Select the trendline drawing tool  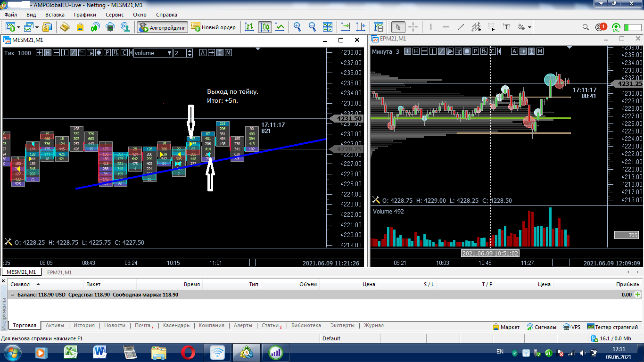[461, 27]
